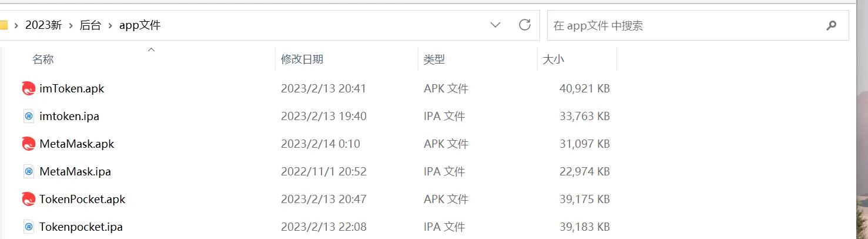This screenshot has width=868, height=239.
Task: Expand the chevron before app文件
Action: coord(110,25)
